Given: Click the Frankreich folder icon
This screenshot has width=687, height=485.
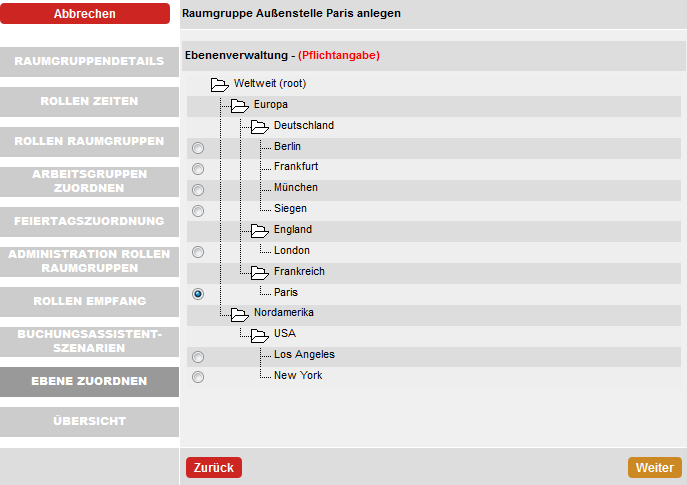Looking at the screenshot, I should click(260, 273).
